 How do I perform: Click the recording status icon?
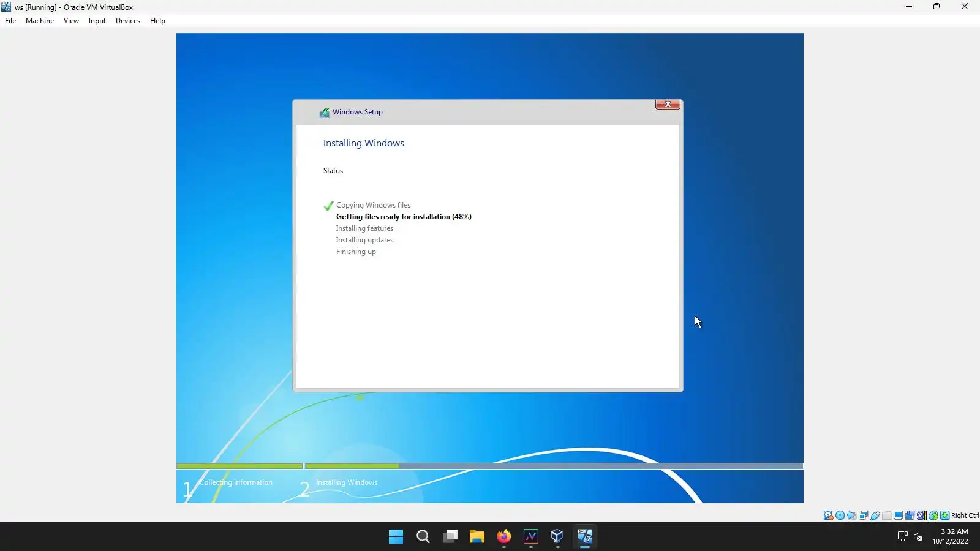click(x=910, y=515)
